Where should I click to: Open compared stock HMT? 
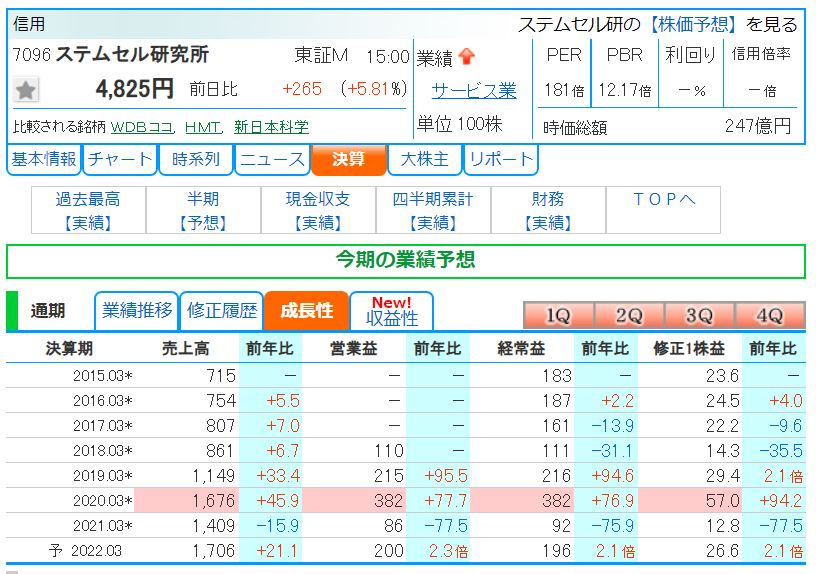click(202, 127)
